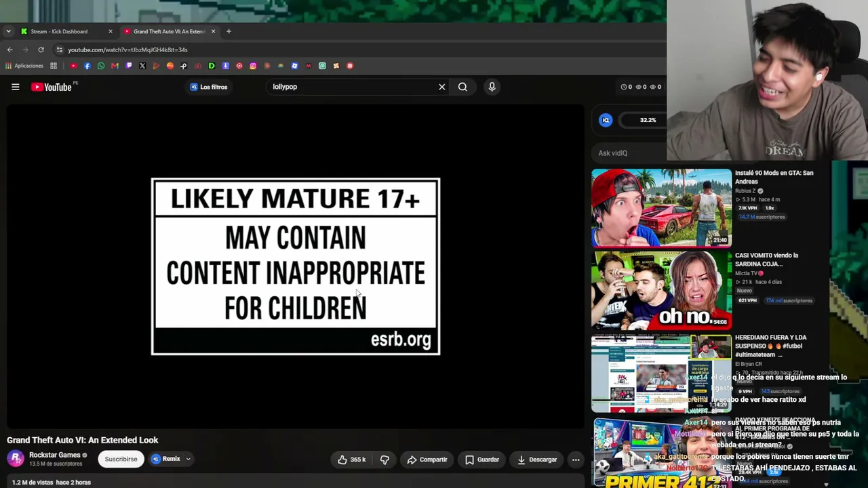
Task: Open the Herediano Fuera y LDA video thumbnail
Action: pos(661,373)
